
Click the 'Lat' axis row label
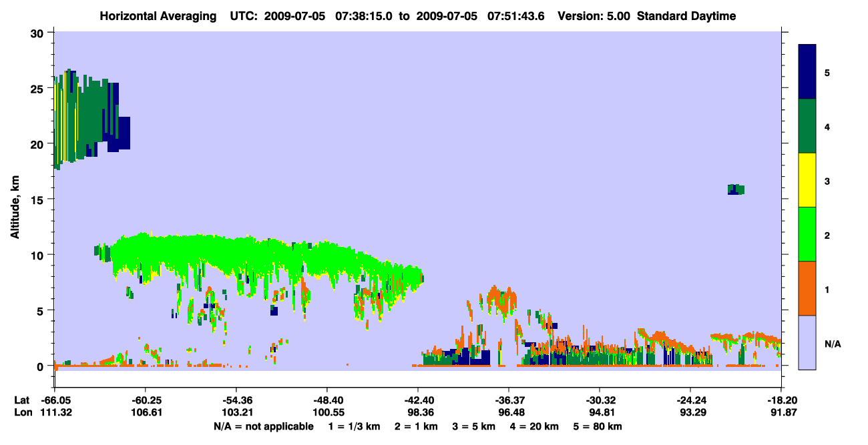click(x=21, y=400)
